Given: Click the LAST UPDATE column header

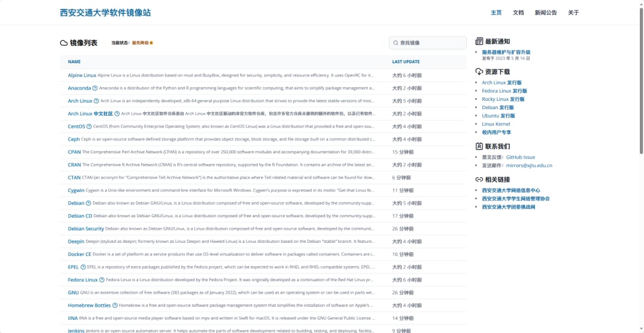Looking at the screenshot, I should pyautogui.click(x=406, y=61).
